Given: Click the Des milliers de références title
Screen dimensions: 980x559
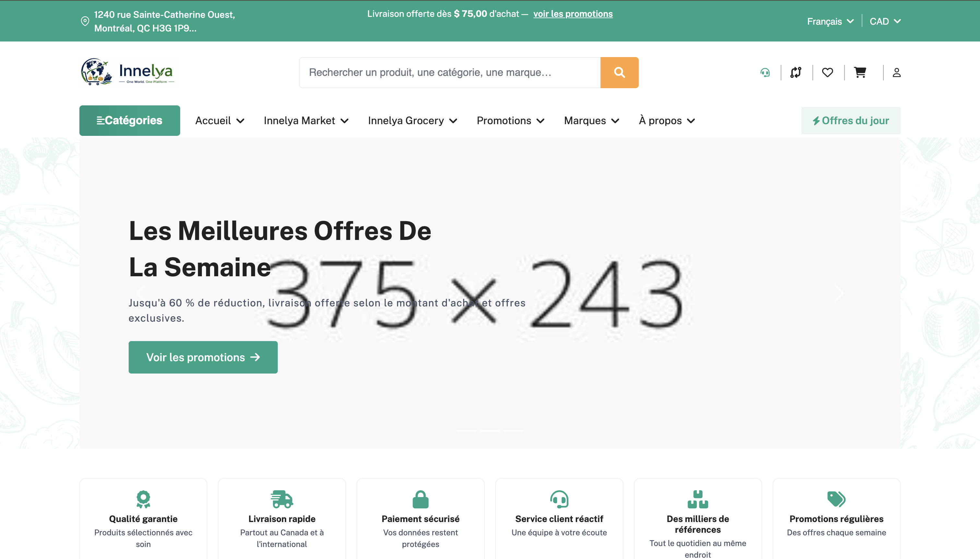Looking at the screenshot, I should pyautogui.click(x=698, y=524).
